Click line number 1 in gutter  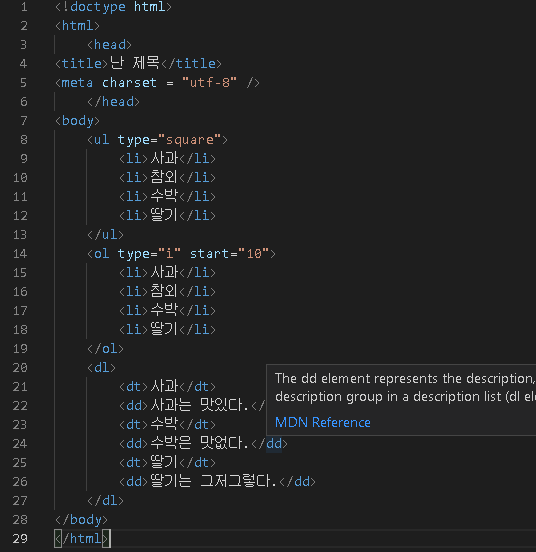coord(24,7)
